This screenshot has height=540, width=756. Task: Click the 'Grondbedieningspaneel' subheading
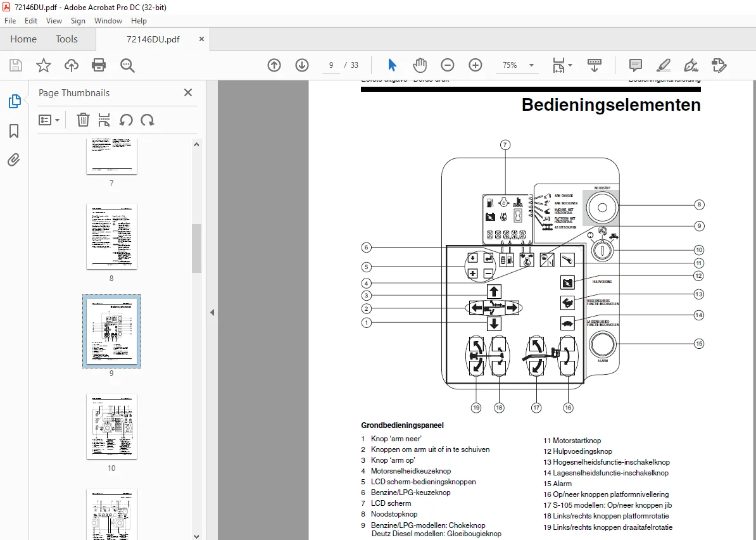(x=402, y=425)
